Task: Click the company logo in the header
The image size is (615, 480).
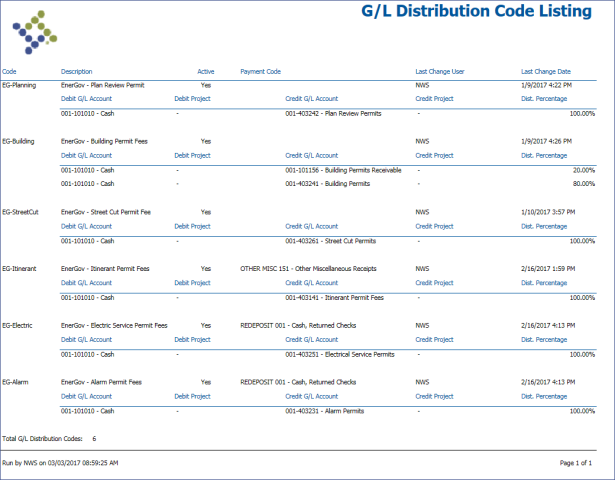Action: click(38, 30)
